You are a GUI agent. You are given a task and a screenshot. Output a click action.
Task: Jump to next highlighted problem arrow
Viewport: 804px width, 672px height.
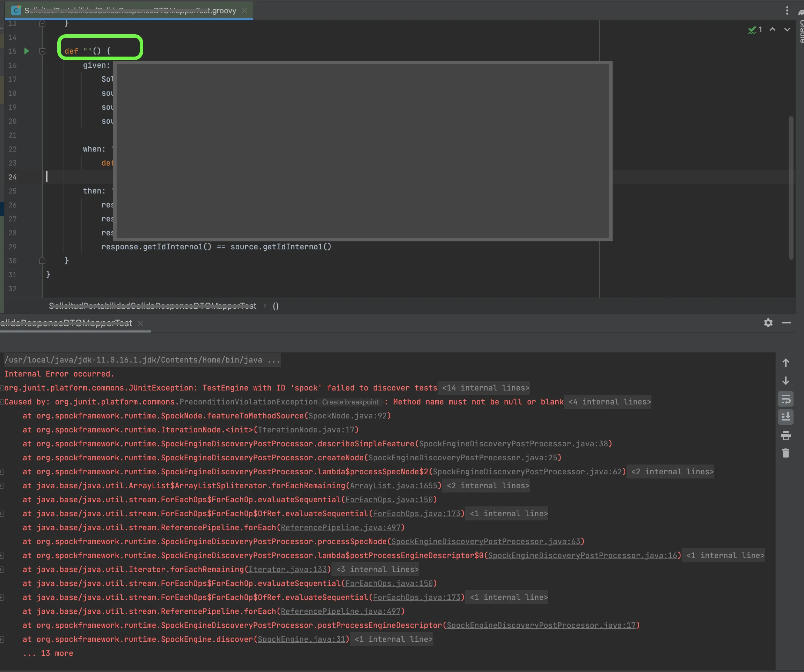pyautogui.click(x=787, y=29)
